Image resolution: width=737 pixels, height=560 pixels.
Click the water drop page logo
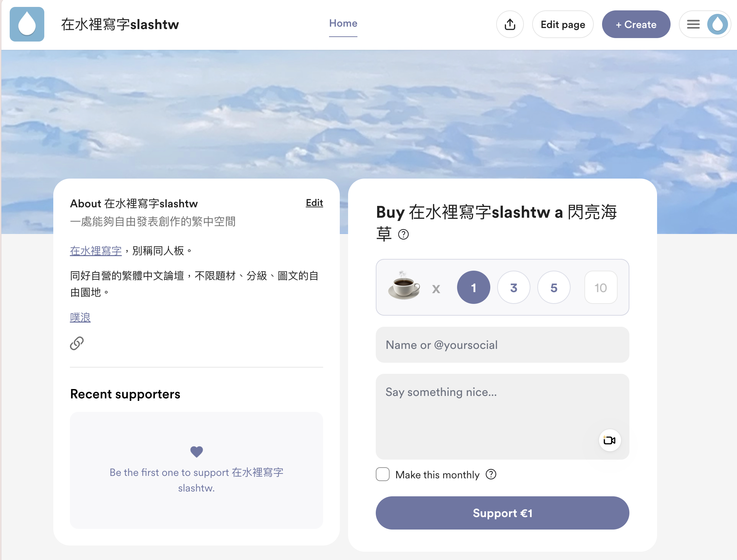tap(27, 24)
